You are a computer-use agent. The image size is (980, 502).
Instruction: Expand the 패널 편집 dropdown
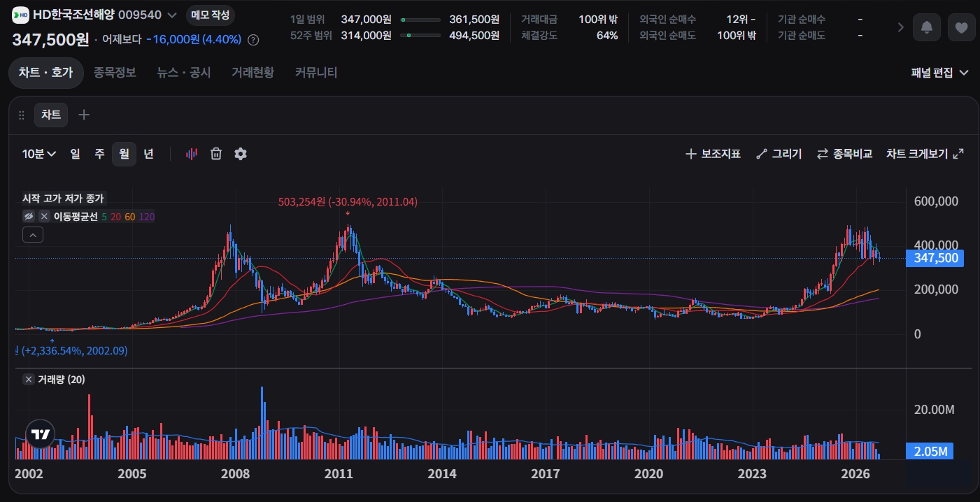[x=939, y=73]
